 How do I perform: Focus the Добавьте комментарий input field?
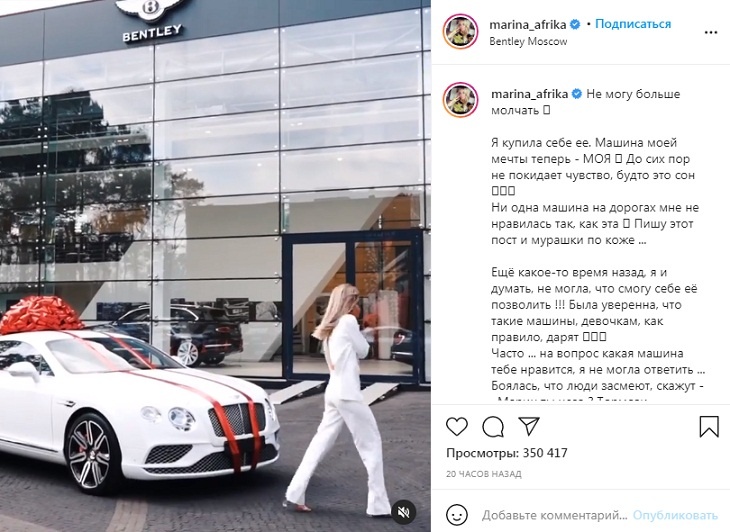[x=556, y=515]
